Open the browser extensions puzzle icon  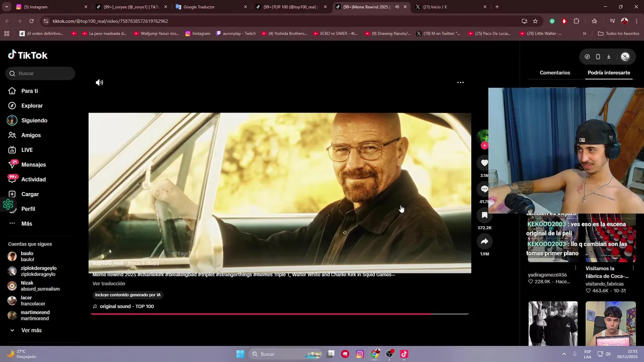coord(577,21)
